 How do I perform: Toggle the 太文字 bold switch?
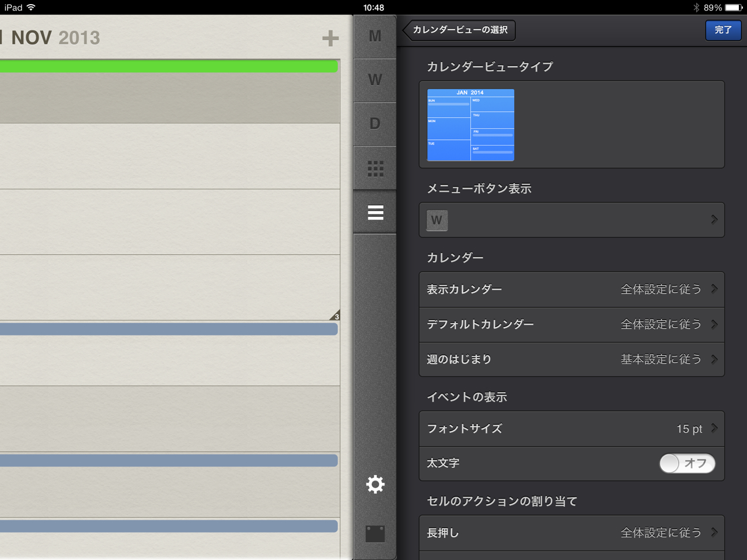click(687, 464)
